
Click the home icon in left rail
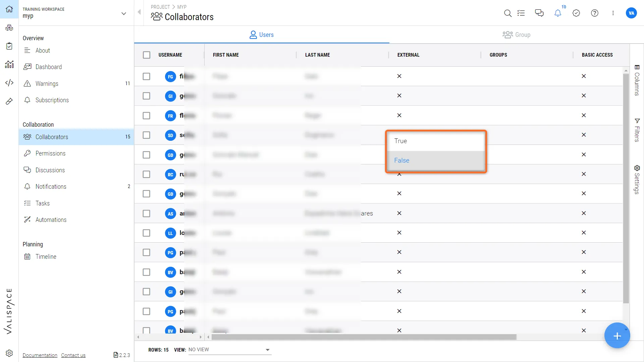click(x=9, y=9)
